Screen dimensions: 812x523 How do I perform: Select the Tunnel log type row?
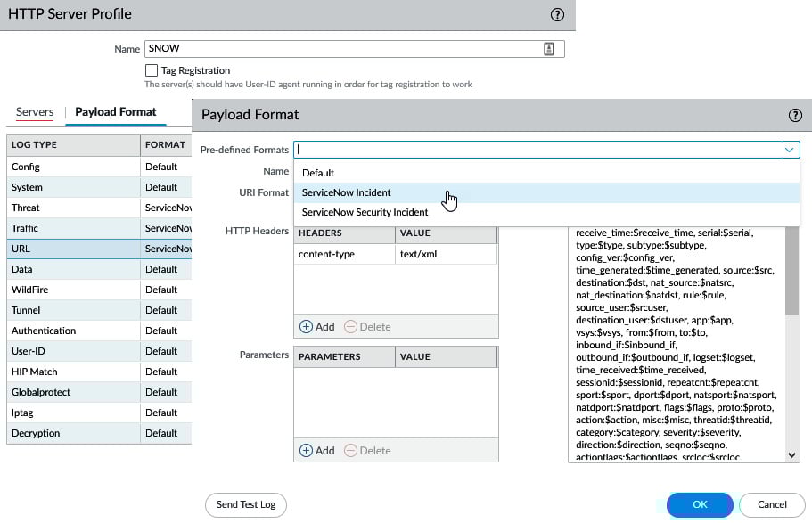(x=99, y=310)
